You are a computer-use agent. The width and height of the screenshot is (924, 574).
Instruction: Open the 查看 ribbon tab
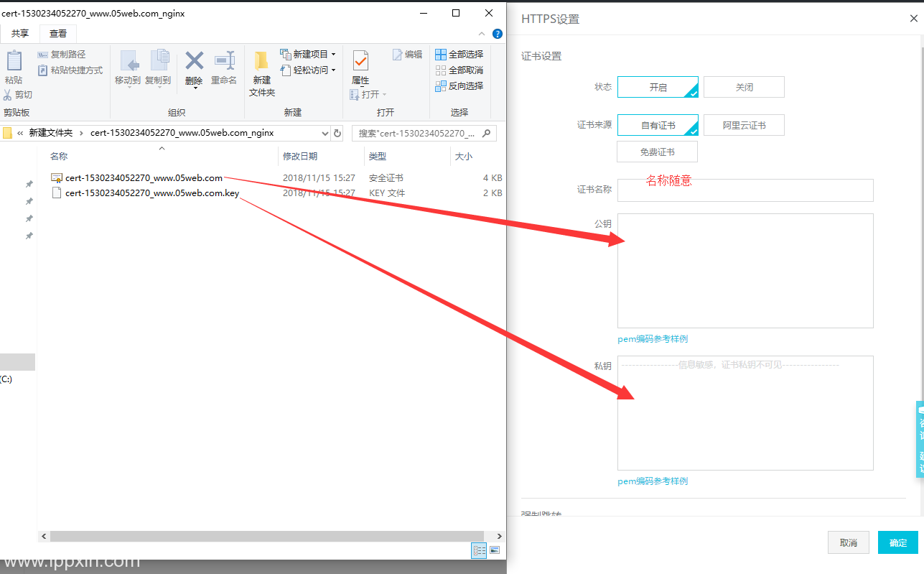click(x=58, y=33)
